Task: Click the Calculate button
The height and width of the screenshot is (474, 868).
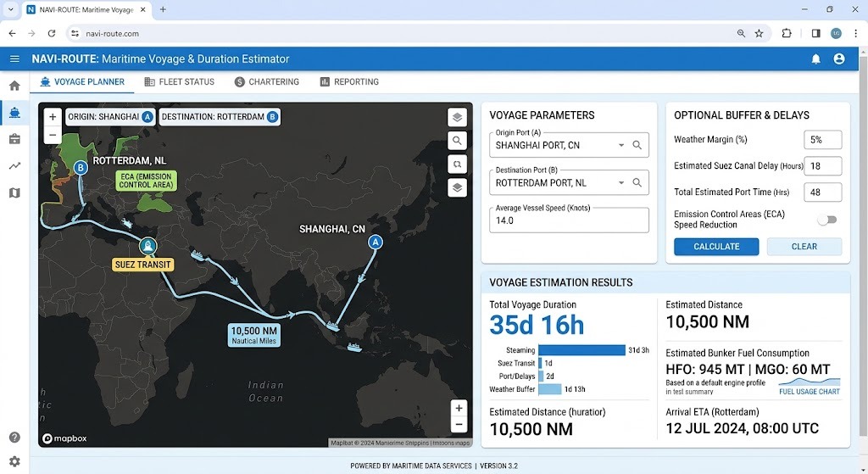Action: 716,247
